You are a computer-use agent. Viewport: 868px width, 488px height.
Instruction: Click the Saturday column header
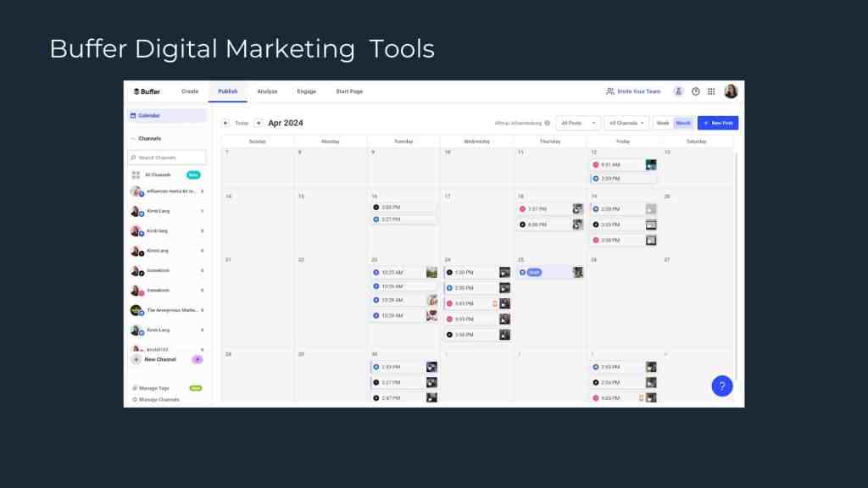(x=697, y=141)
